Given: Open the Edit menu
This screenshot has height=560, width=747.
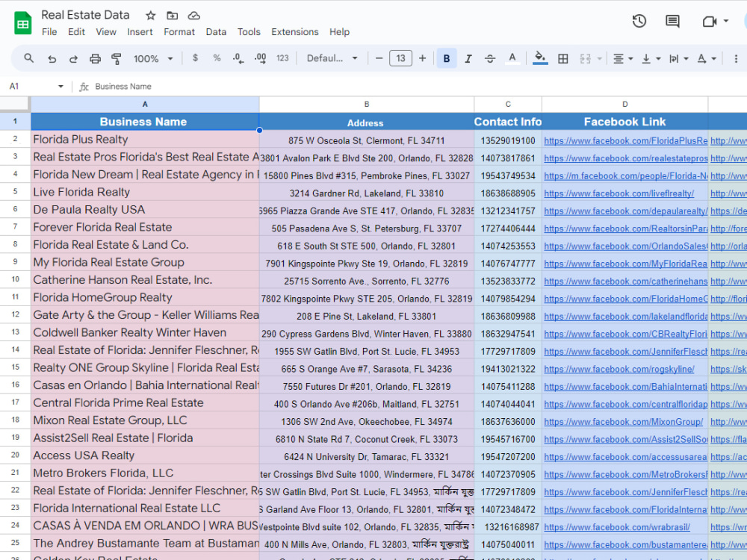Looking at the screenshot, I should click(x=76, y=32).
